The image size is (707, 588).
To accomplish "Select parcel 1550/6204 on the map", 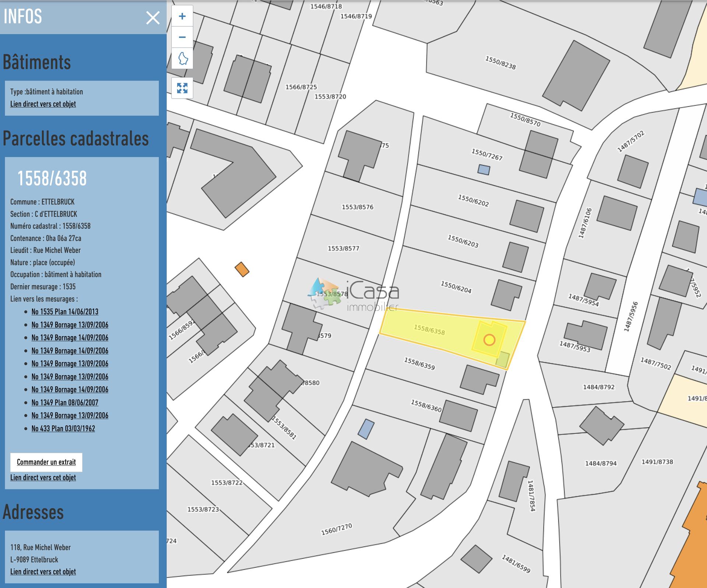I will point(456,287).
